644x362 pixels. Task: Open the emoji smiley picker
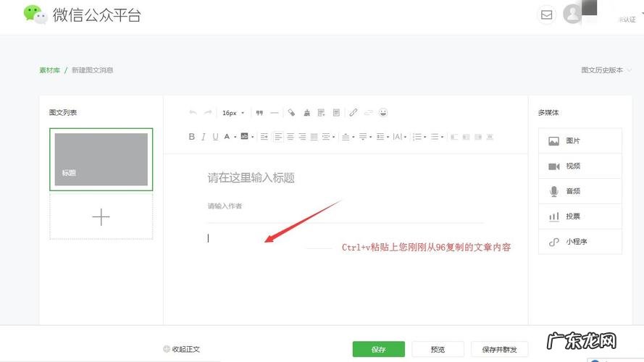pos(383,112)
